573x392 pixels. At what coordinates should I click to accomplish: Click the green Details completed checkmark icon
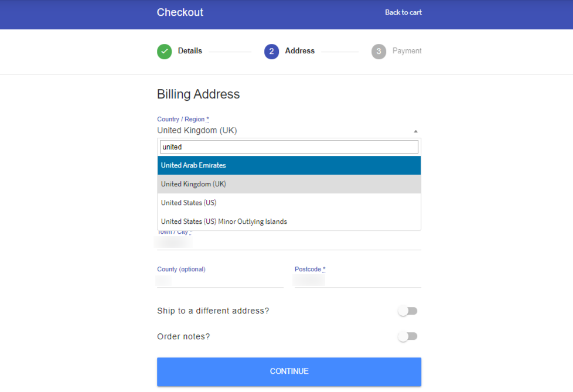pos(164,52)
